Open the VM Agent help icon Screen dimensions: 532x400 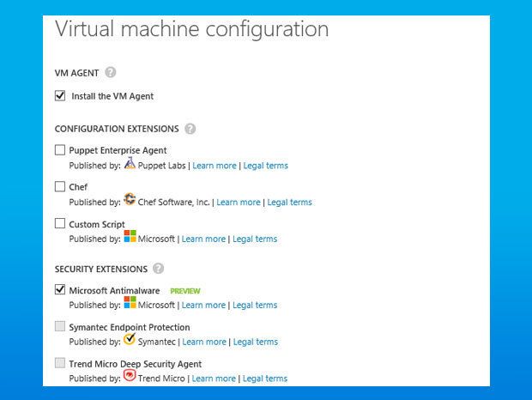111,72
